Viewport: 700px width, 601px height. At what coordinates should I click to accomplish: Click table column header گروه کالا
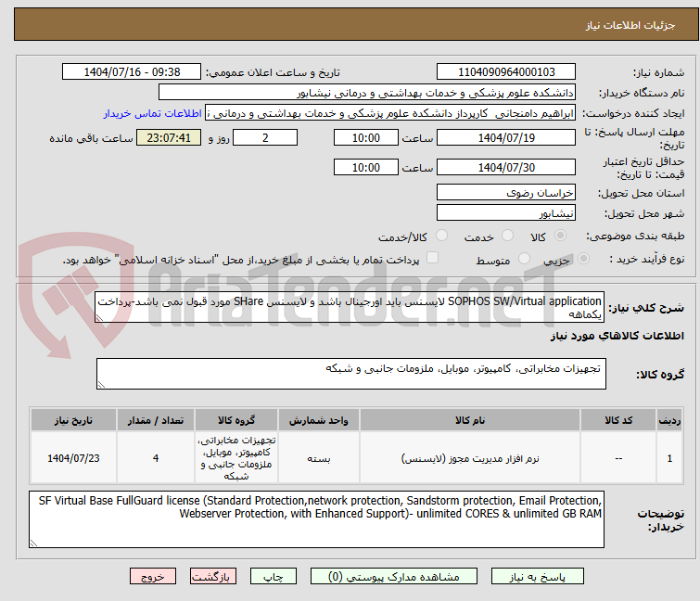tap(236, 420)
